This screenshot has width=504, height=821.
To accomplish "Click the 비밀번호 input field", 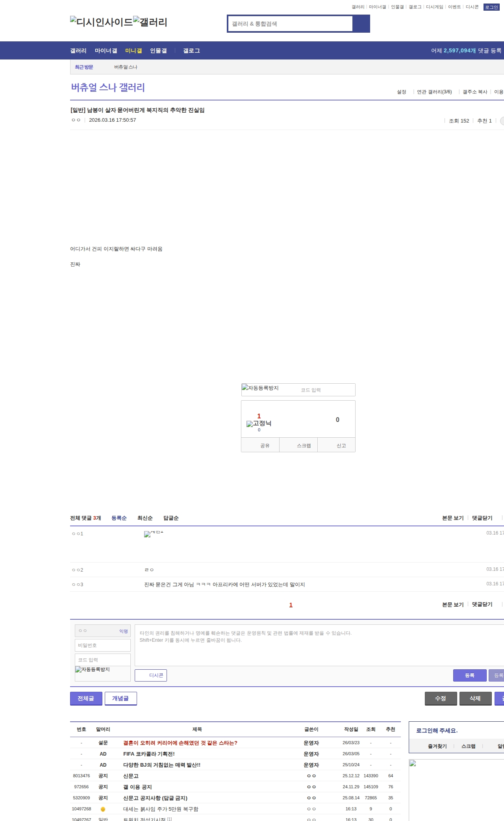I will pyautogui.click(x=102, y=645).
